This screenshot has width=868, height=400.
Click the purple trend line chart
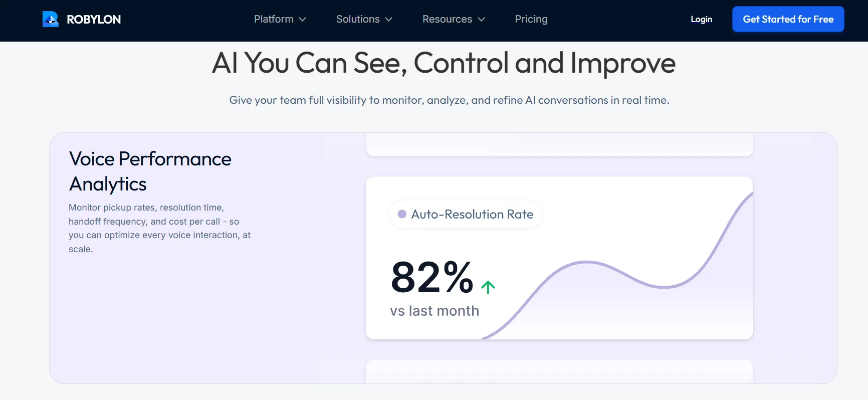pyautogui.click(x=617, y=266)
